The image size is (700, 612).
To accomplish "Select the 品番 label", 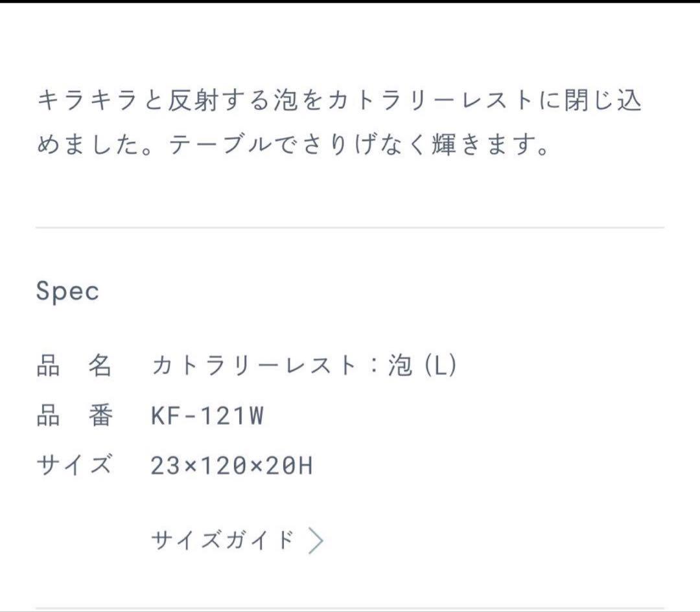I will 74,416.
